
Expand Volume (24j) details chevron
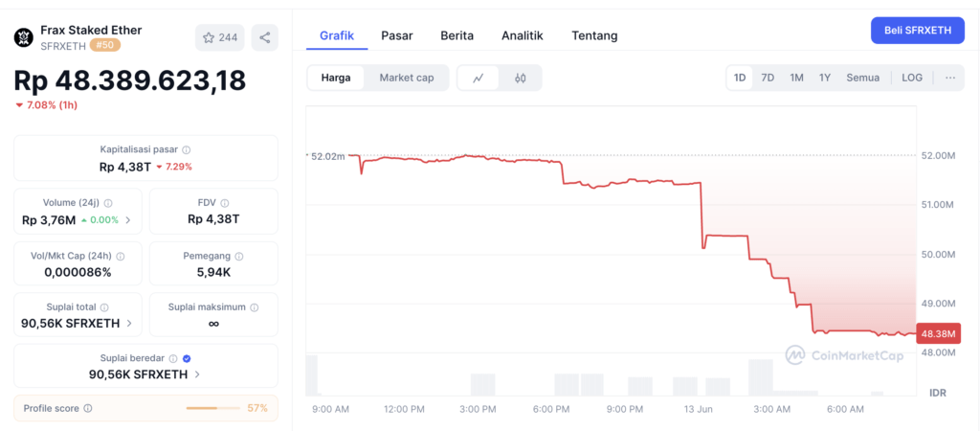click(x=128, y=220)
